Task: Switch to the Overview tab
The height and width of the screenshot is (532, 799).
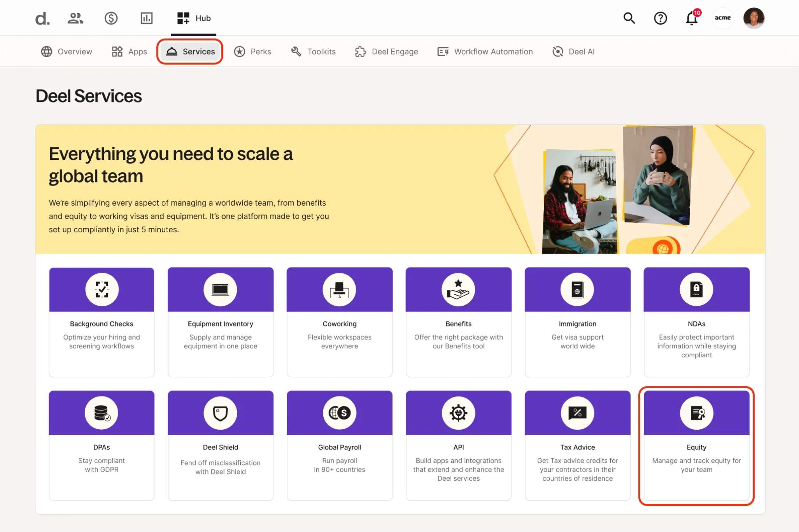Action: pos(67,52)
